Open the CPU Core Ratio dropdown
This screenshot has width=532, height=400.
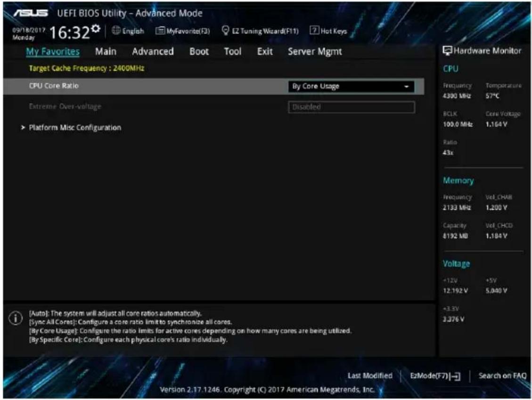click(x=351, y=87)
